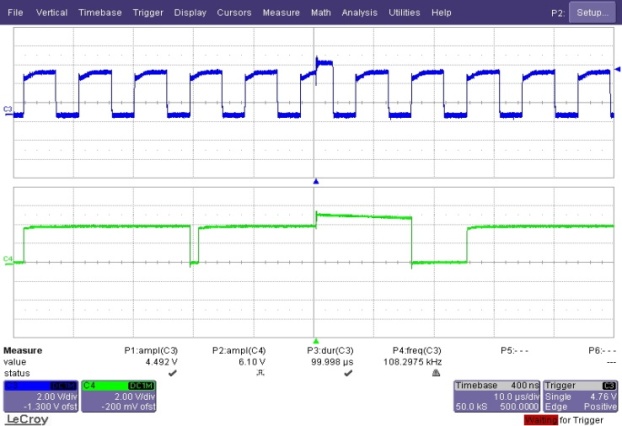Screen dimensions: 622x426
Task: Open the blue C3 channel descriptor box
Action: (39, 395)
